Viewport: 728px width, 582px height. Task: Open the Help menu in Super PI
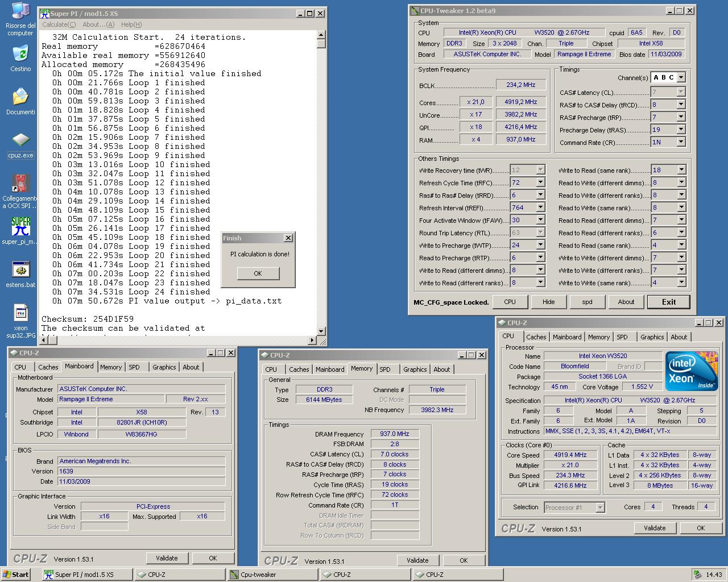[131, 24]
